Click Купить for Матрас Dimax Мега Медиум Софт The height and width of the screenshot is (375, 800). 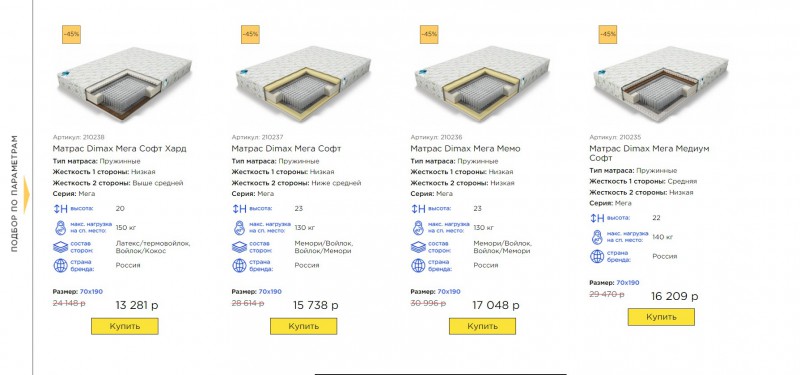point(661,317)
